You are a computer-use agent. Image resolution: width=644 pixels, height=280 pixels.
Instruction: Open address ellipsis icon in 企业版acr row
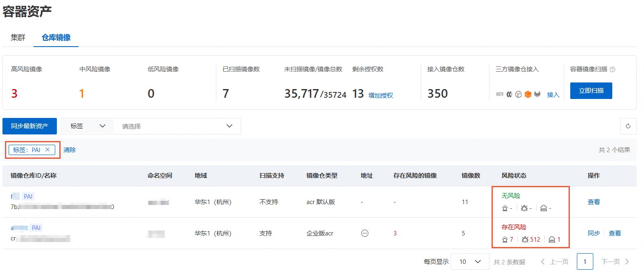coord(365,233)
